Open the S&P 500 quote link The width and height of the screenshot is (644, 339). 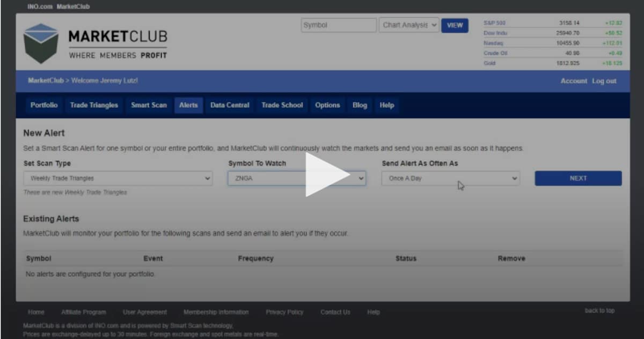[494, 23]
